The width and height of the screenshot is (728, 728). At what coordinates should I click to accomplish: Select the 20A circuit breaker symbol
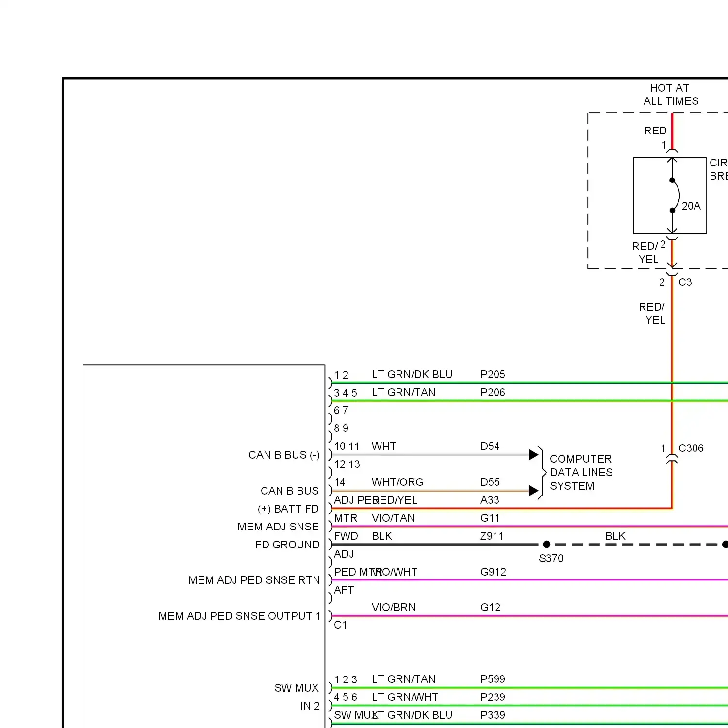tap(670, 195)
